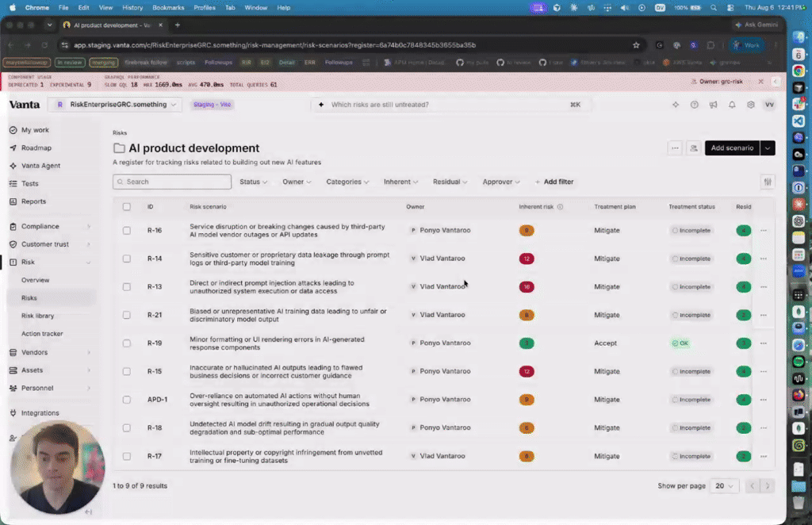
Task: Select checkbox for R-16
Action: pyautogui.click(x=126, y=231)
